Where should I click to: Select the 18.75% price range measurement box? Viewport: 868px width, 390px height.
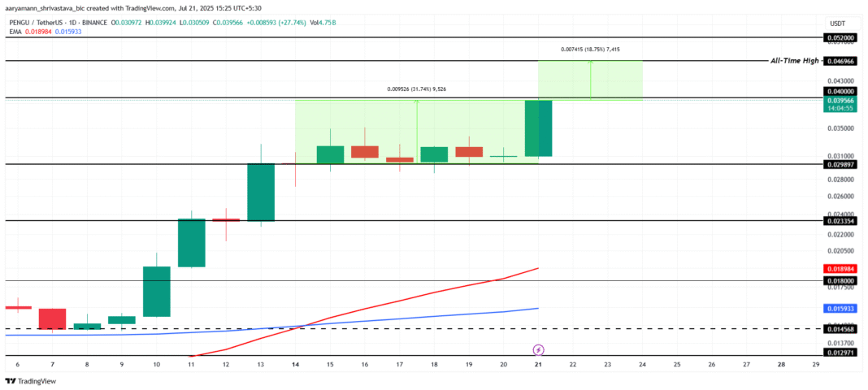590,80
